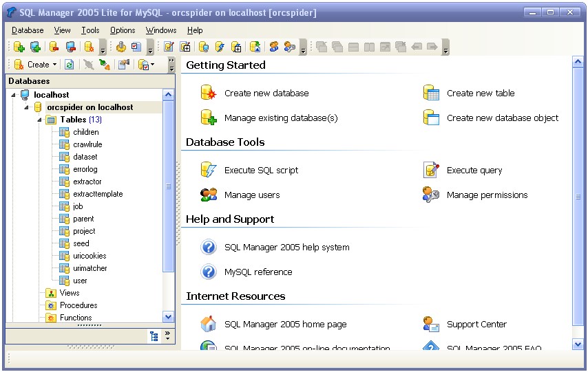Open the MySQL reference link
Screen dimensions: 588x372
258,272
